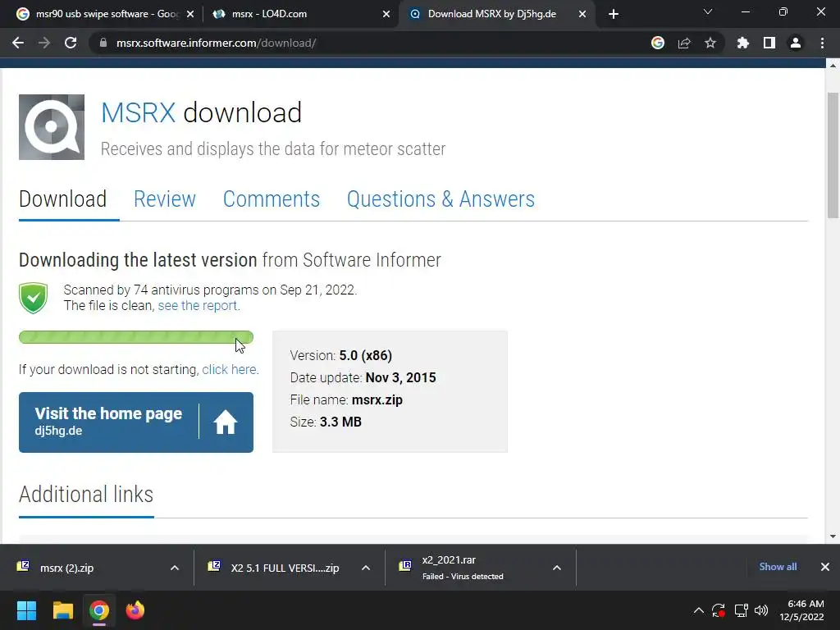The width and height of the screenshot is (840, 630).
Task: Click the 'Additional links' heading
Action: (x=85, y=494)
